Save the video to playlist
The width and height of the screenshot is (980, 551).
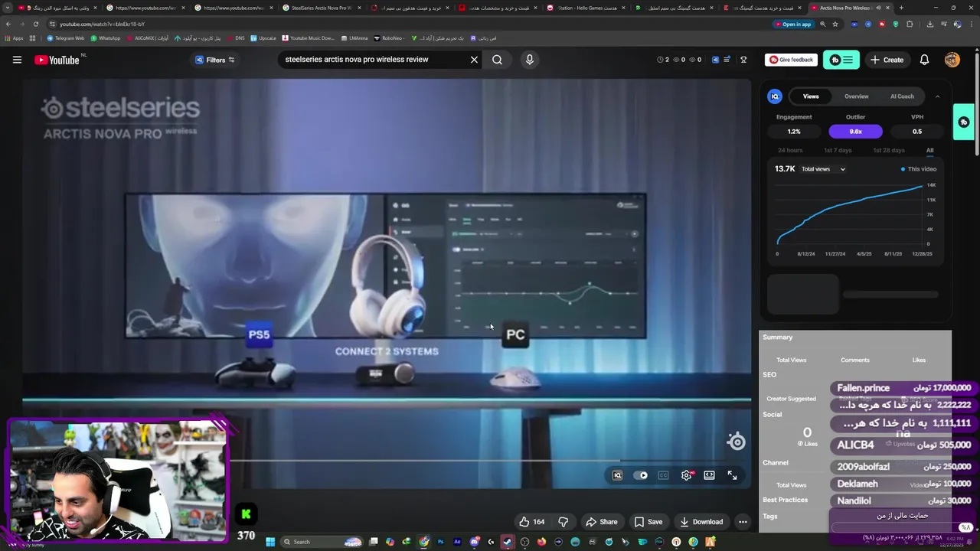click(x=648, y=522)
